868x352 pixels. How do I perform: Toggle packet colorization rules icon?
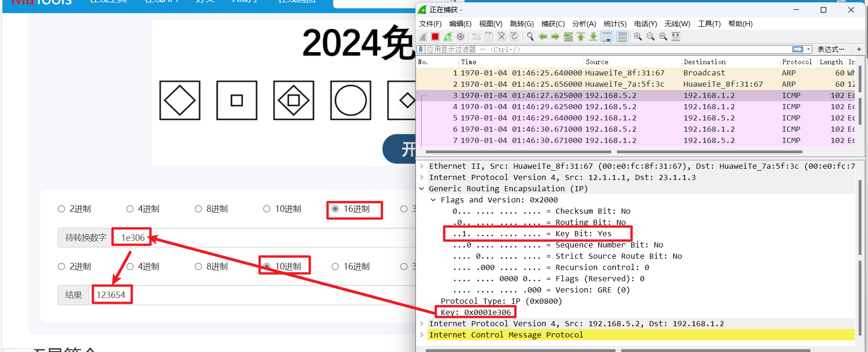tap(622, 37)
